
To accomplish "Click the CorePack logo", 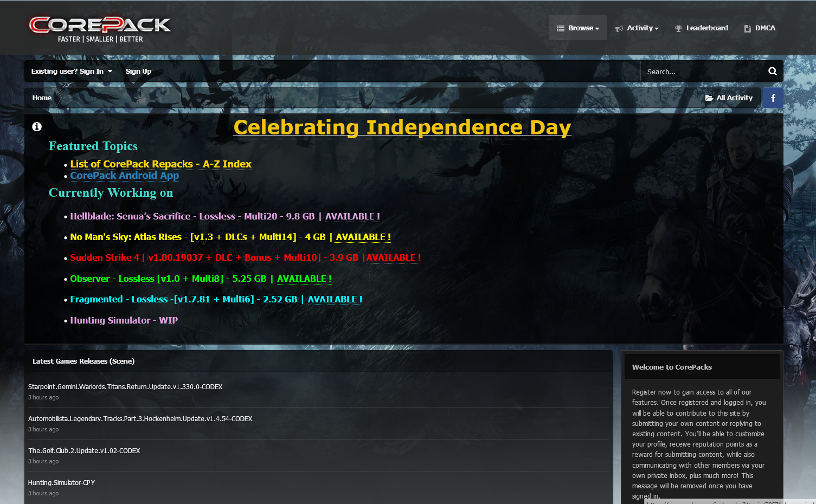I will pyautogui.click(x=100, y=29).
